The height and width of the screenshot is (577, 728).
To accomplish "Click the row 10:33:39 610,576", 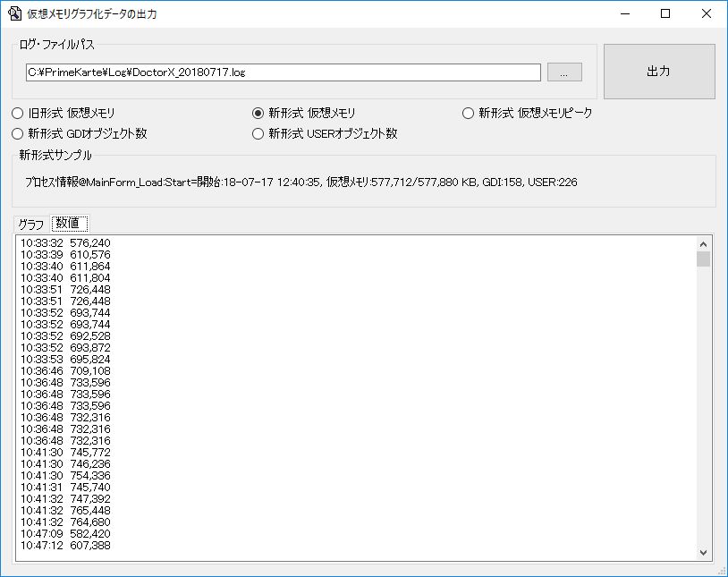I will click(65, 255).
